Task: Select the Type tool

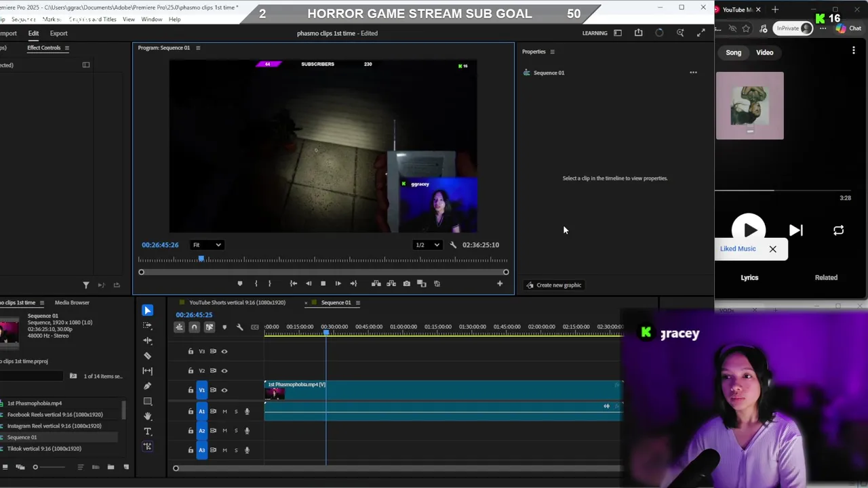Action: [147, 431]
